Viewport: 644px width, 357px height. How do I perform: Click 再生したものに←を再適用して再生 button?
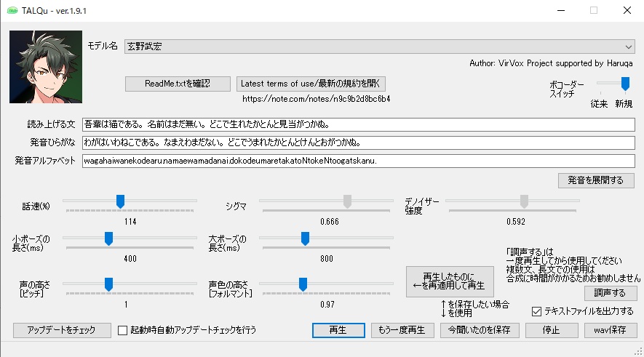click(x=450, y=281)
